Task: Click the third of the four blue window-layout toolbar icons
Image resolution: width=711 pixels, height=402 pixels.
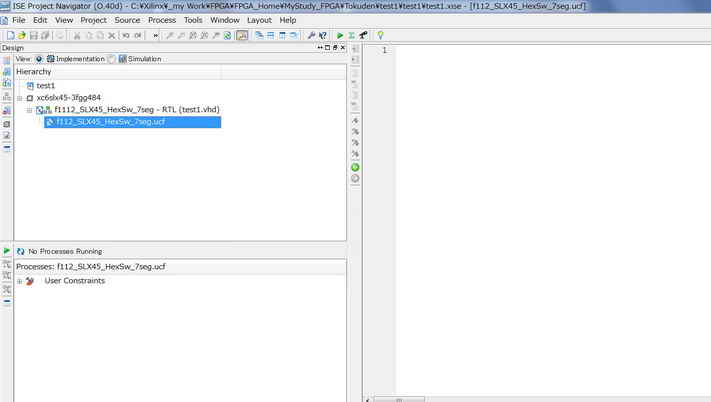Action: [x=282, y=35]
